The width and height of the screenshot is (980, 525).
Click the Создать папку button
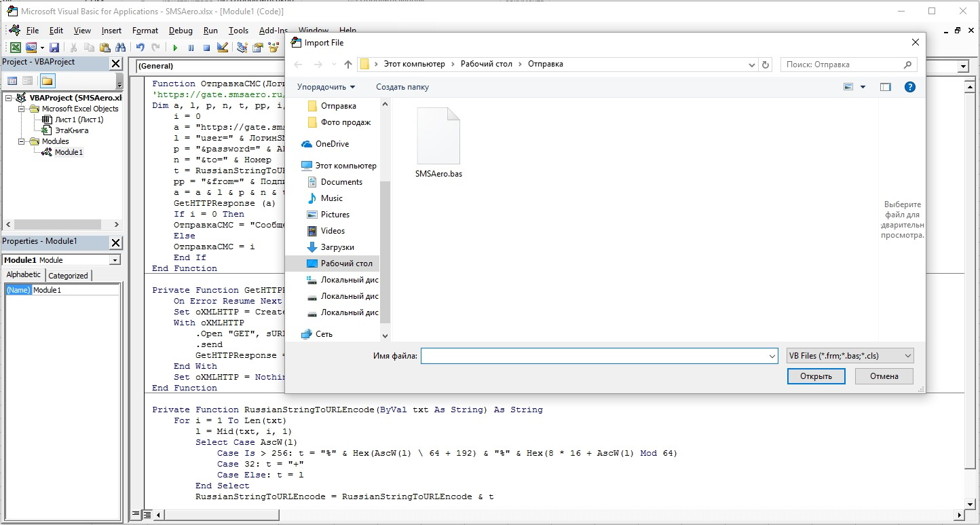coord(402,87)
